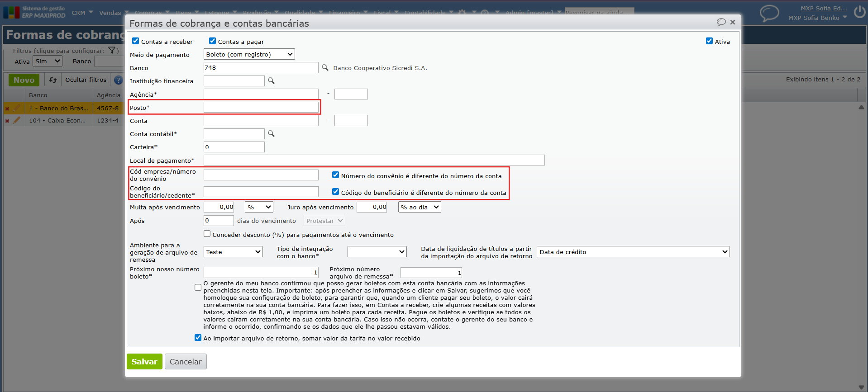Uncheck the Ativa checkbox
This screenshot has width=868, height=392.
point(709,41)
